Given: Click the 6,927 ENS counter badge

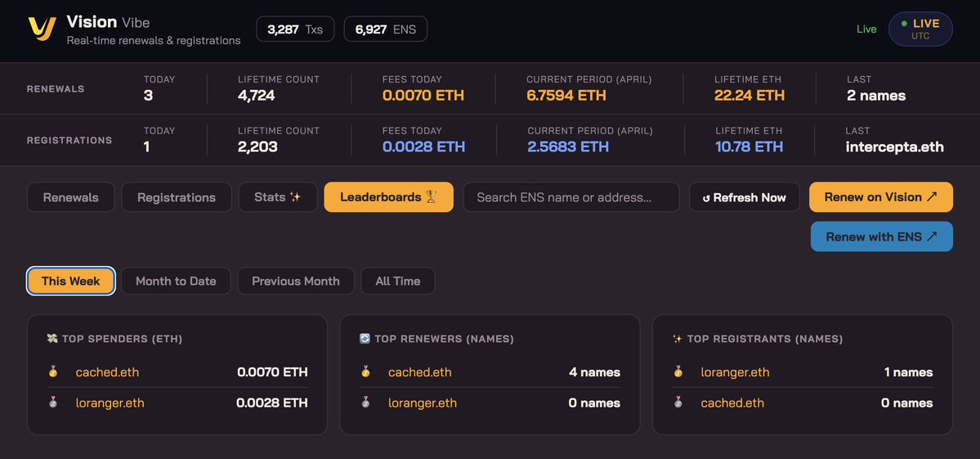Looking at the screenshot, I should (386, 29).
